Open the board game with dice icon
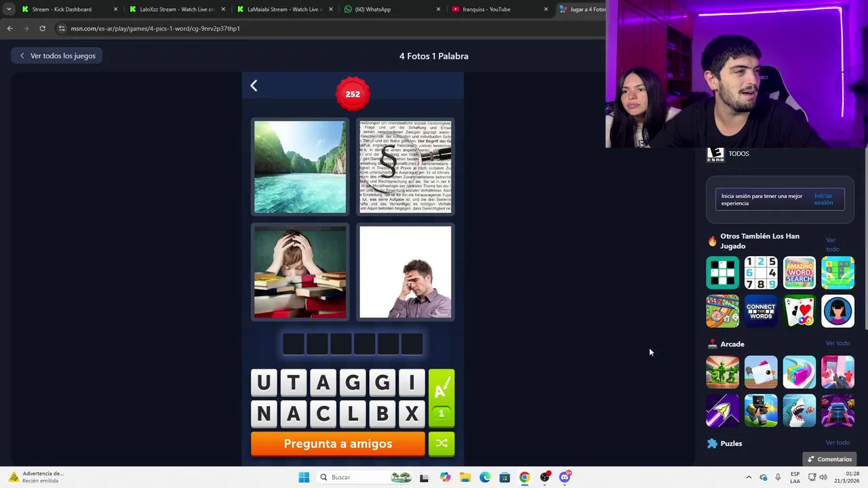 [x=722, y=311]
